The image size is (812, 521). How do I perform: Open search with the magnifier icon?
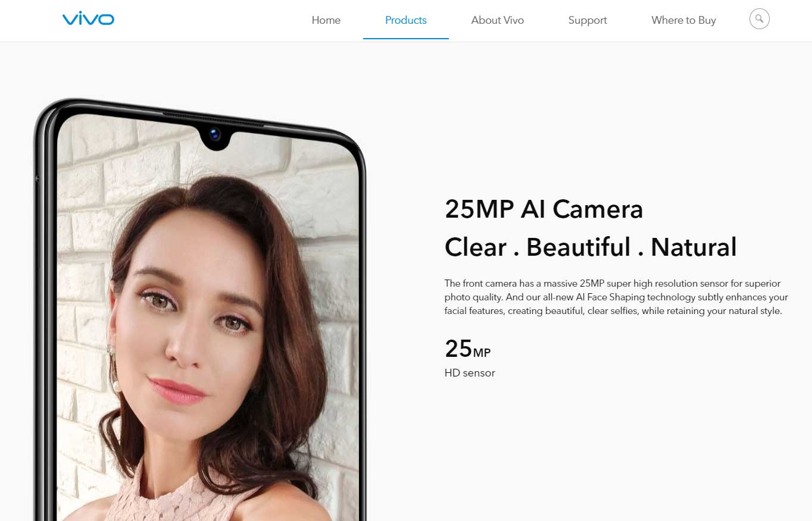coord(759,19)
